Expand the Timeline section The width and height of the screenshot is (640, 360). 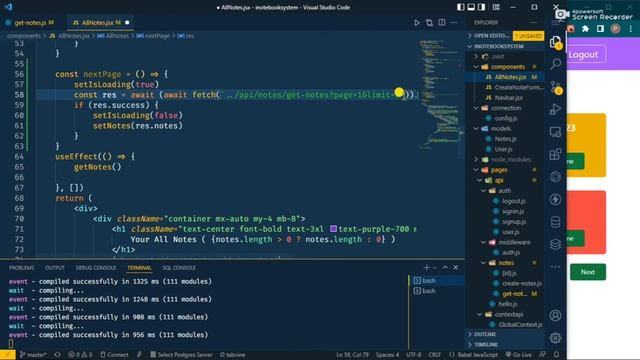(505, 344)
